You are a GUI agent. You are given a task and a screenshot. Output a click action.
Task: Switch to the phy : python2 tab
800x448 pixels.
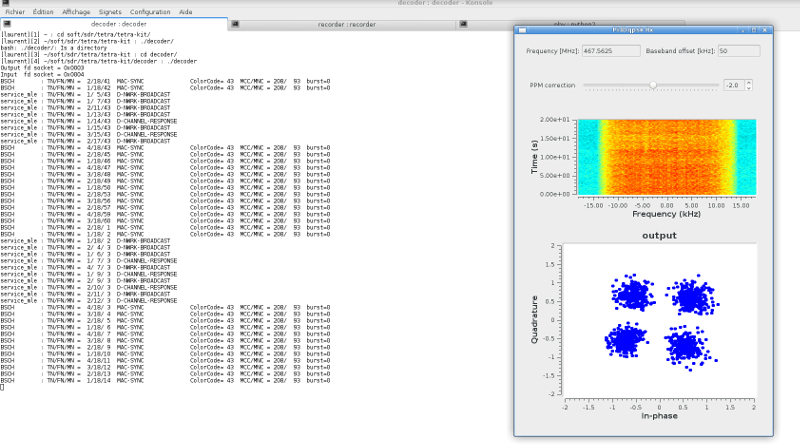(x=574, y=24)
